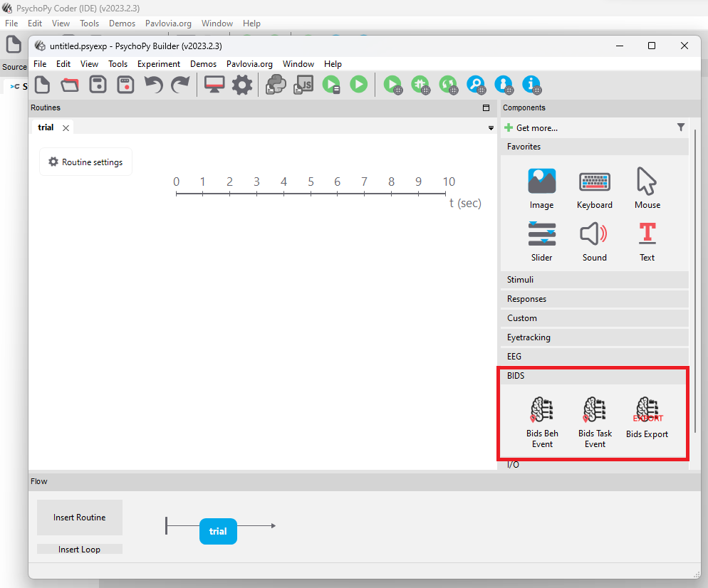Open experiment settings gear icon

pyautogui.click(x=242, y=85)
